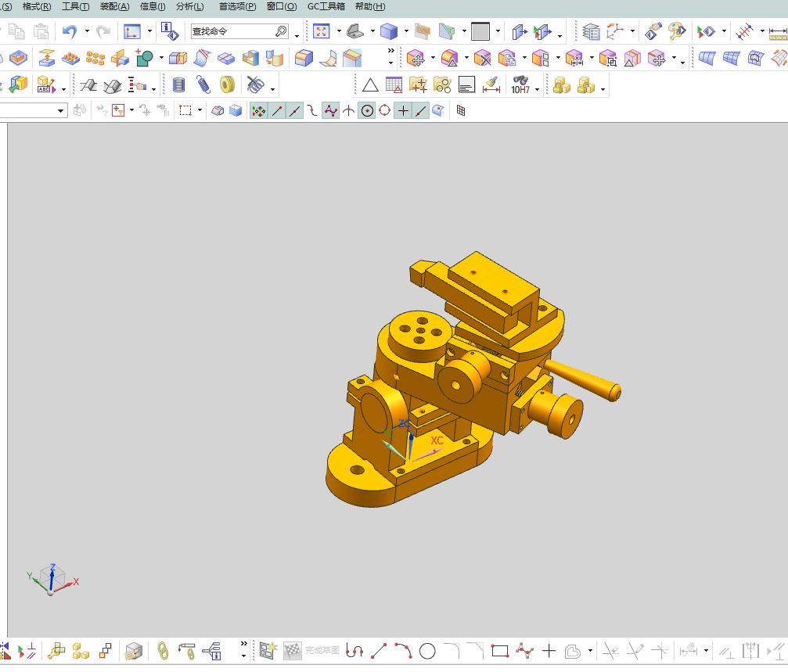
Task: Toggle the Enable snap points button
Action: 259,110
